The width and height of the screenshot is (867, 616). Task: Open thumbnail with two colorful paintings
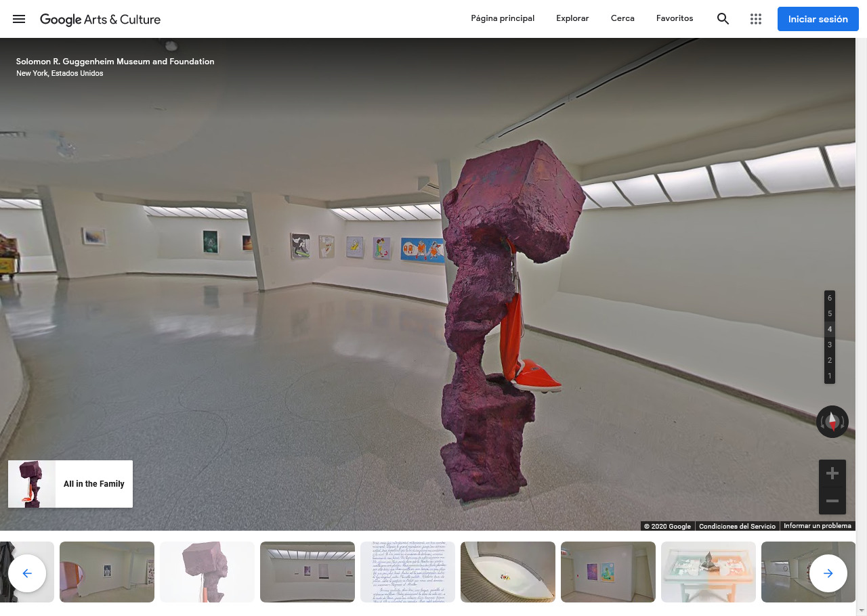point(608,572)
